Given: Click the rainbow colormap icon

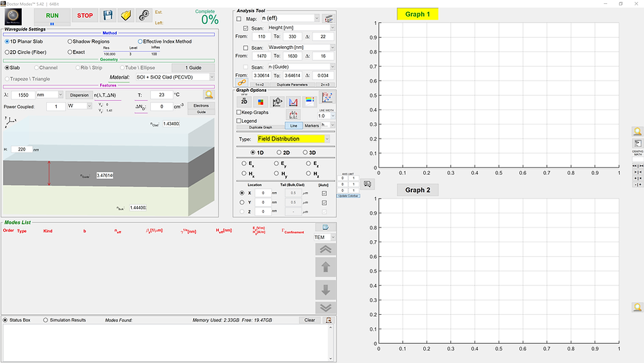Looking at the screenshot, I should [x=310, y=101].
